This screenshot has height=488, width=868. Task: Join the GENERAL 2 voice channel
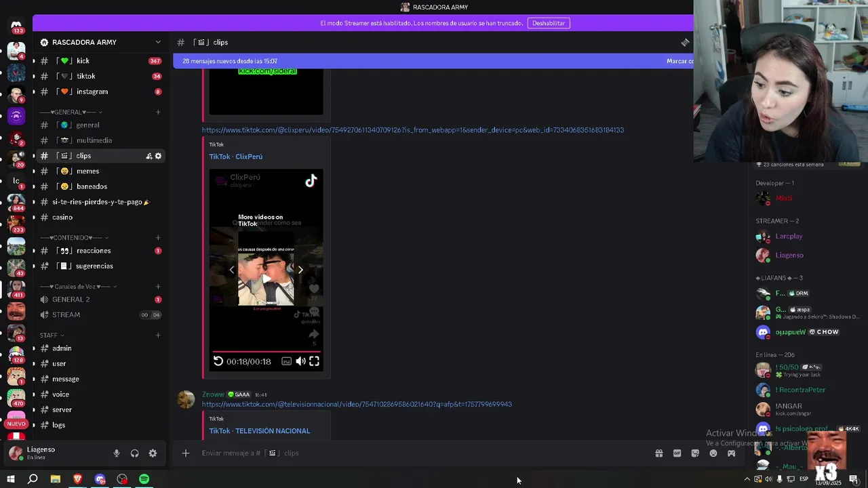(100, 300)
